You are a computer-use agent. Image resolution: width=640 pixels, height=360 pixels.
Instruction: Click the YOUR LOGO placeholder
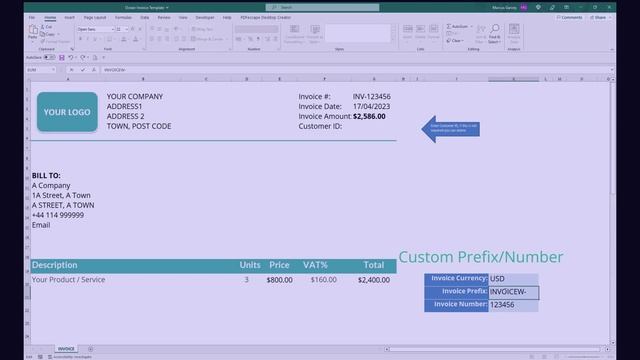pos(67,112)
